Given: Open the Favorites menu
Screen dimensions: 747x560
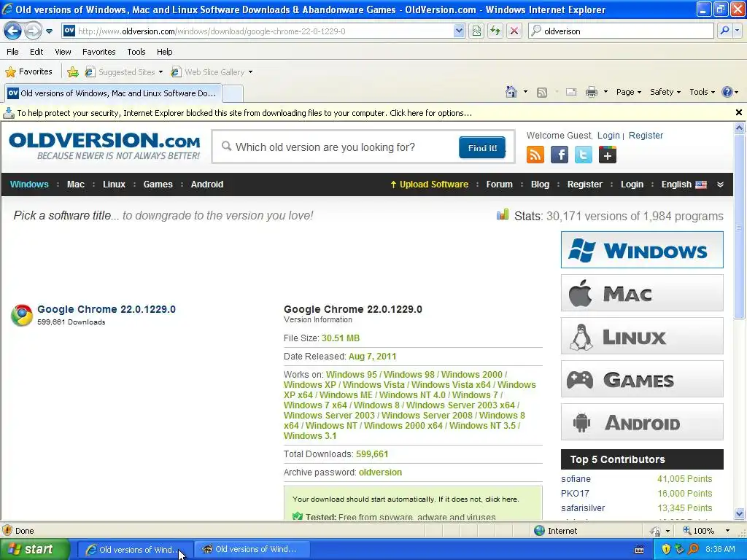Looking at the screenshot, I should coord(98,52).
